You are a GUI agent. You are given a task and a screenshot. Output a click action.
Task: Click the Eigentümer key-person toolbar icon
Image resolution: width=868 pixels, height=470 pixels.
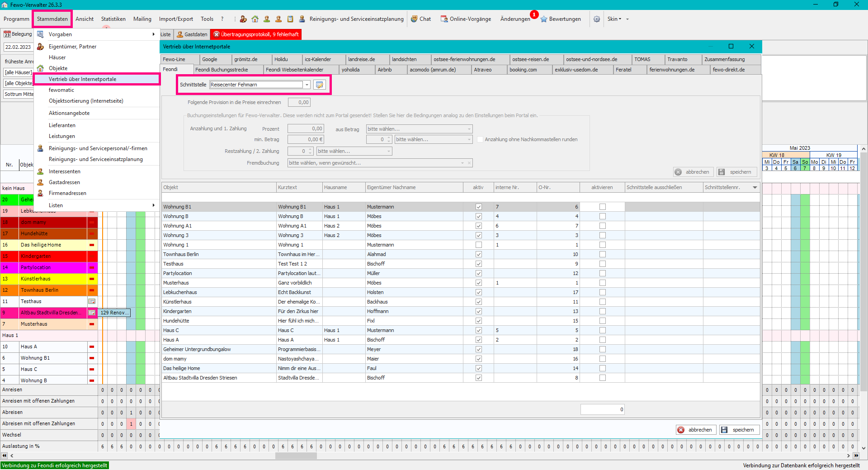243,19
